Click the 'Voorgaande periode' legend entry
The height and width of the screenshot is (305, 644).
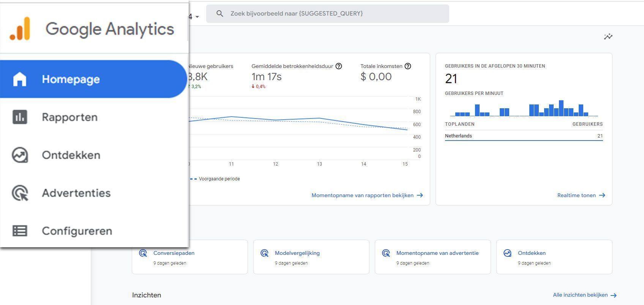click(215, 179)
